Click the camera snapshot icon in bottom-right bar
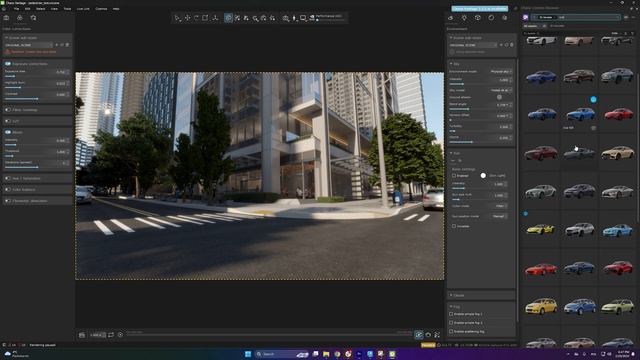The image size is (640, 360). coord(428,335)
